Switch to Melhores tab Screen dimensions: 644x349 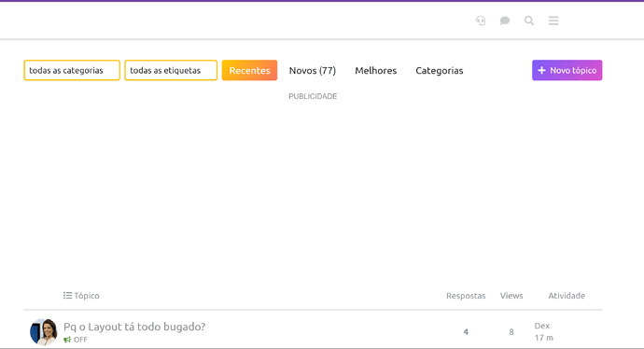(x=376, y=71)
